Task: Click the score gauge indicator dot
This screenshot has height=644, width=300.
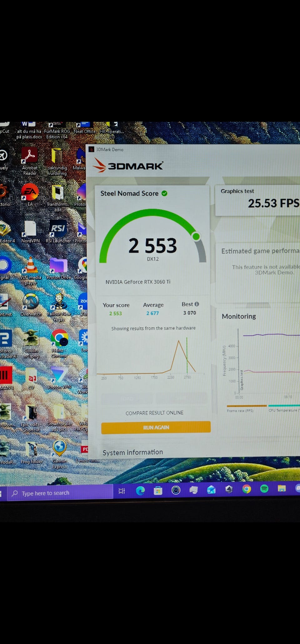Action: coord(196,236)
